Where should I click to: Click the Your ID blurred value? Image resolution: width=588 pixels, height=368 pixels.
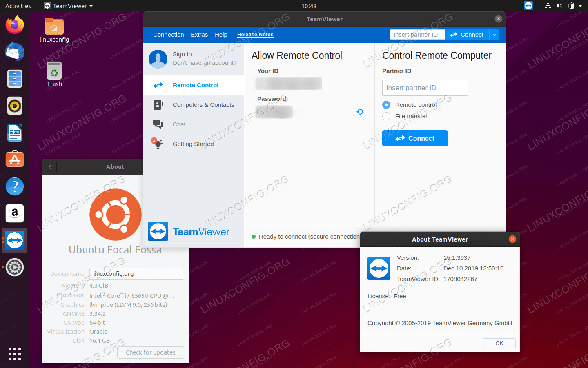point(289,83)
